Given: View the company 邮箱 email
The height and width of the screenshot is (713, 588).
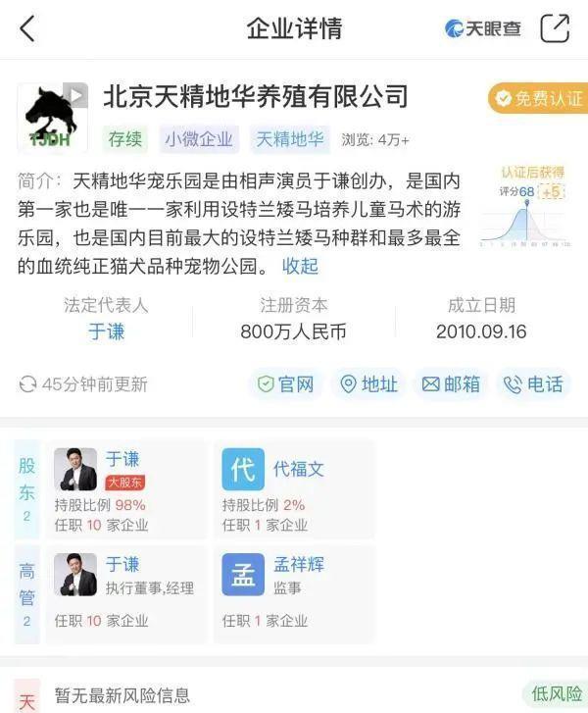Looking at the screenshot, I should [451, 384].
